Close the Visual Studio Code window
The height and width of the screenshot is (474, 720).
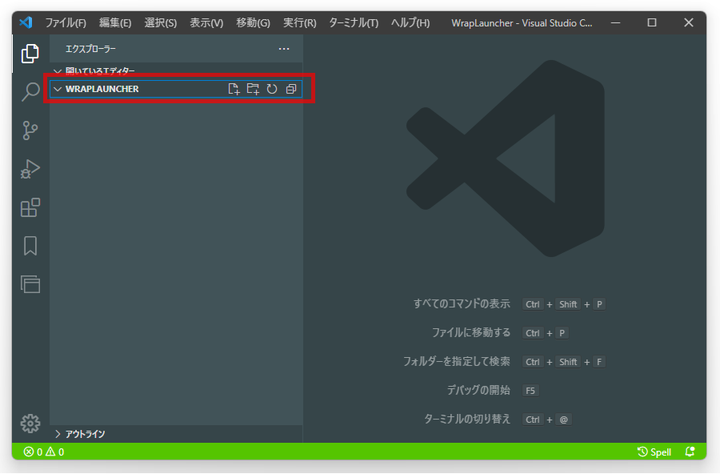tap(688, 23)
